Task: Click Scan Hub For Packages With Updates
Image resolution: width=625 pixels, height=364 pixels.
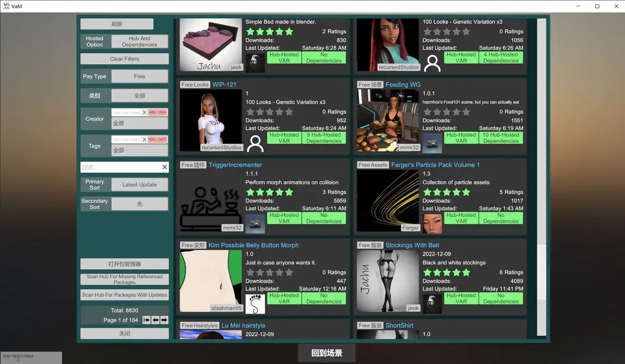Action: point(124,295)
